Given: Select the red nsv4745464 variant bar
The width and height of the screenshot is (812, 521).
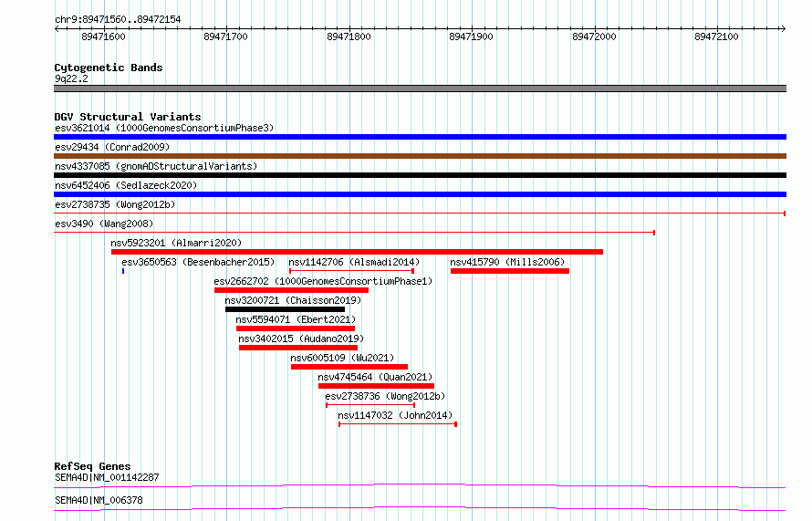Looking at the screenshot, I should point(377,386).
